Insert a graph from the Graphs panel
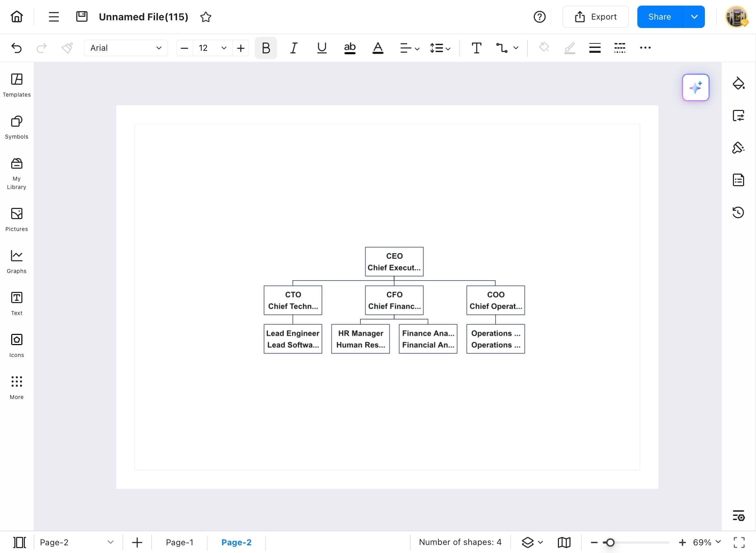 16,261
